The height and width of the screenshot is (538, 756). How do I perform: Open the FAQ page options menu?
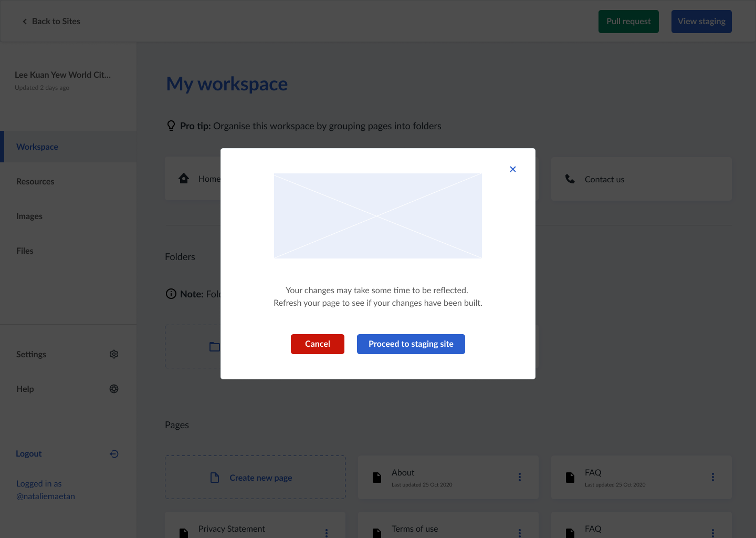click(712, 477)
